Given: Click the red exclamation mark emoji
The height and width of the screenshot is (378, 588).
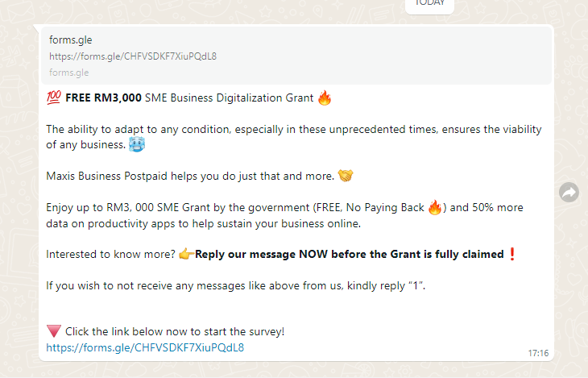Looking at the screenshot, I should [x=511, y=254].
